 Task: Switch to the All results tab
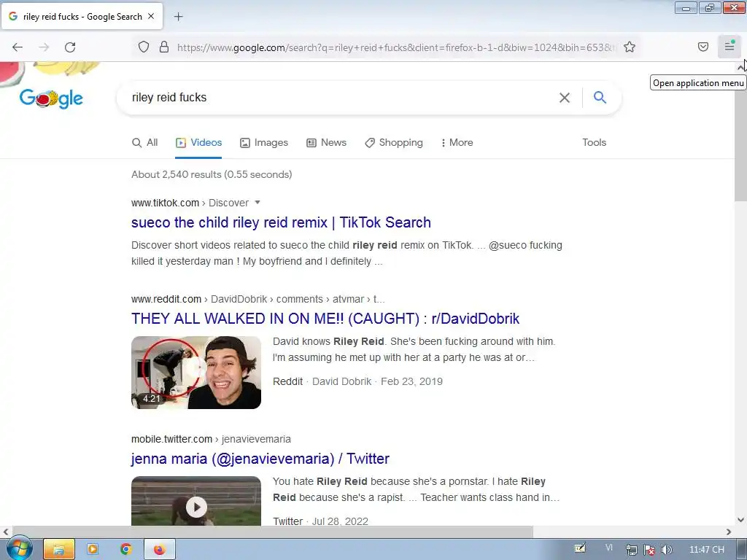[x=145, y=143]
